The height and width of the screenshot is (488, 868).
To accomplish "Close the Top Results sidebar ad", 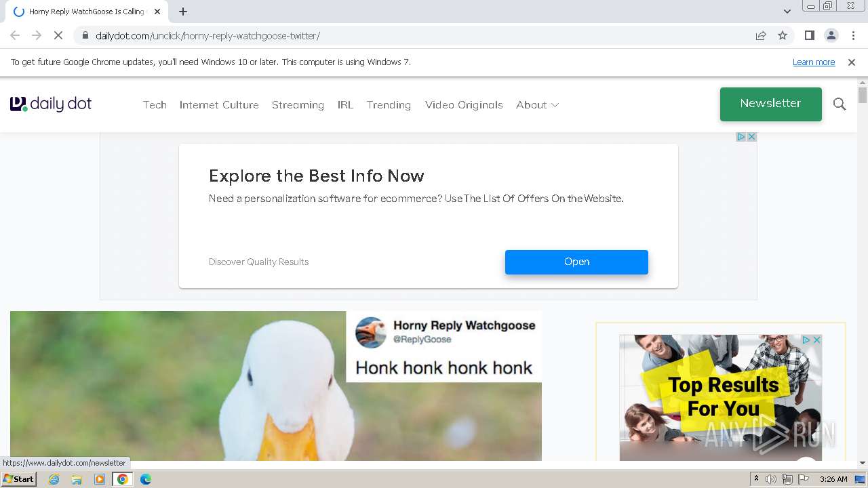I will click(x=816, y=340).
